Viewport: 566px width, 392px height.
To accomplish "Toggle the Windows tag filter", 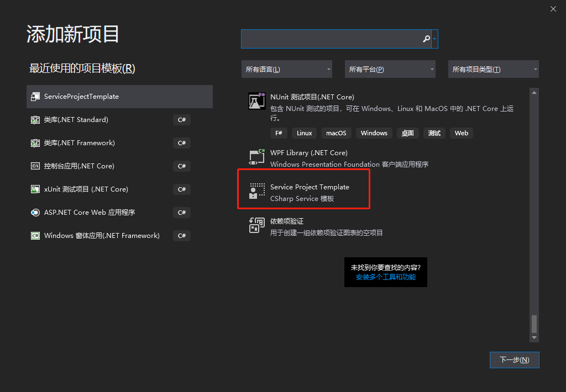I will tap(374, 133).
